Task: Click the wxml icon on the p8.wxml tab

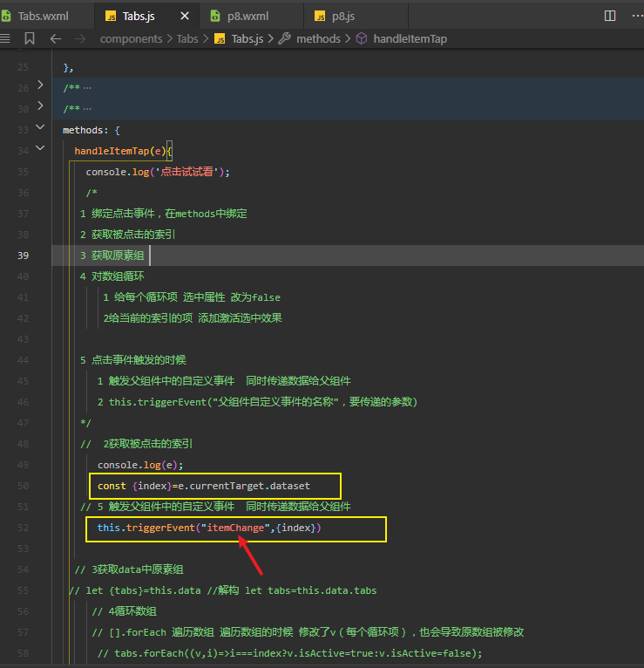Action: point(215,17)
